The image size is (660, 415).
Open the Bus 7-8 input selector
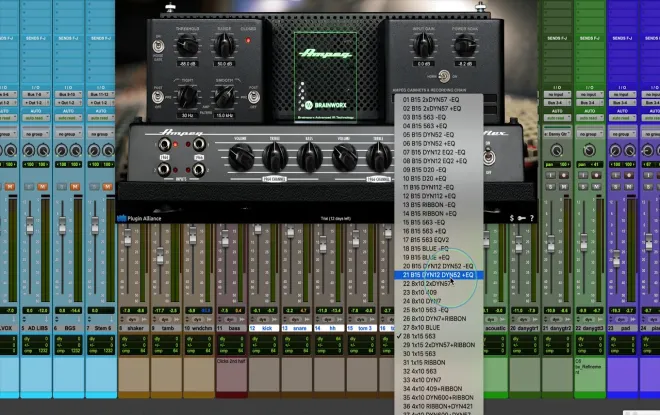click(x=35, y=94)
